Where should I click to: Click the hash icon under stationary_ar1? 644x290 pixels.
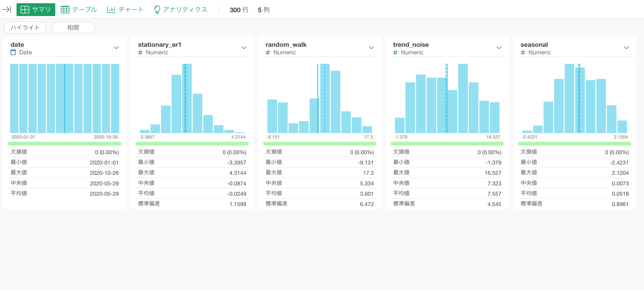(x=140, y=52)
